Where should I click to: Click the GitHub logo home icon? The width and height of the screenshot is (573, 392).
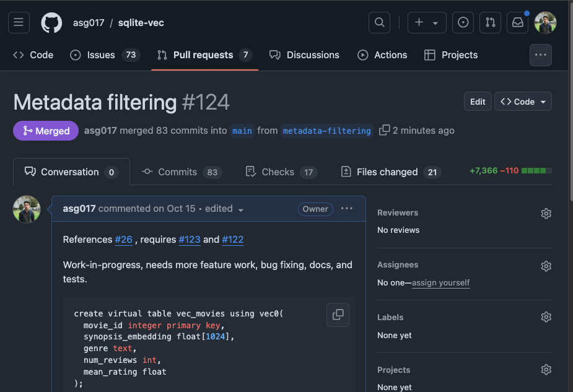coord(51,23)
